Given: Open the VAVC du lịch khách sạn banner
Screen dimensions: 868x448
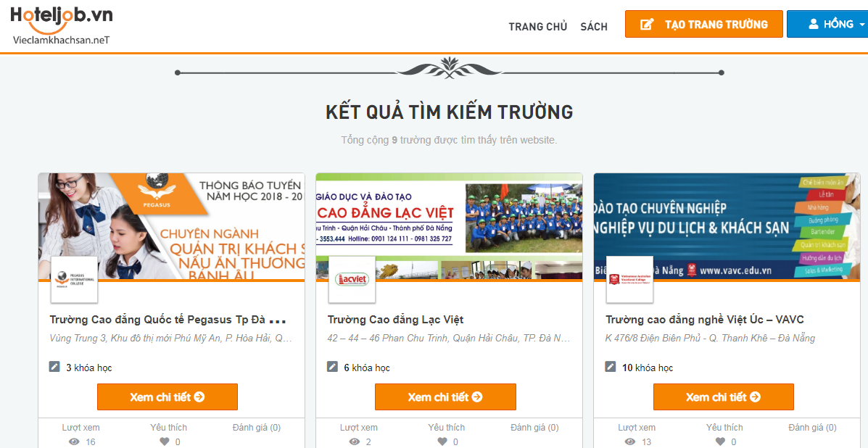Looking at the screenshot, I should (727, 226).
